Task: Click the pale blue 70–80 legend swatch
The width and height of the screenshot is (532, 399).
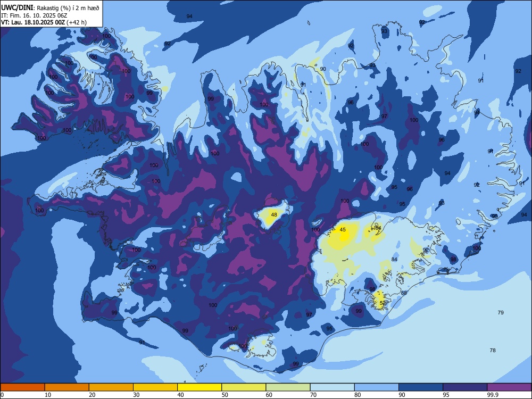Action: point(332,387)
